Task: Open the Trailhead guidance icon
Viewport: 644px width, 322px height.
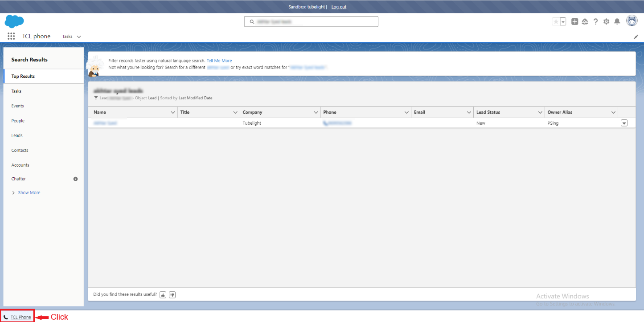Action: pos(585,21)
